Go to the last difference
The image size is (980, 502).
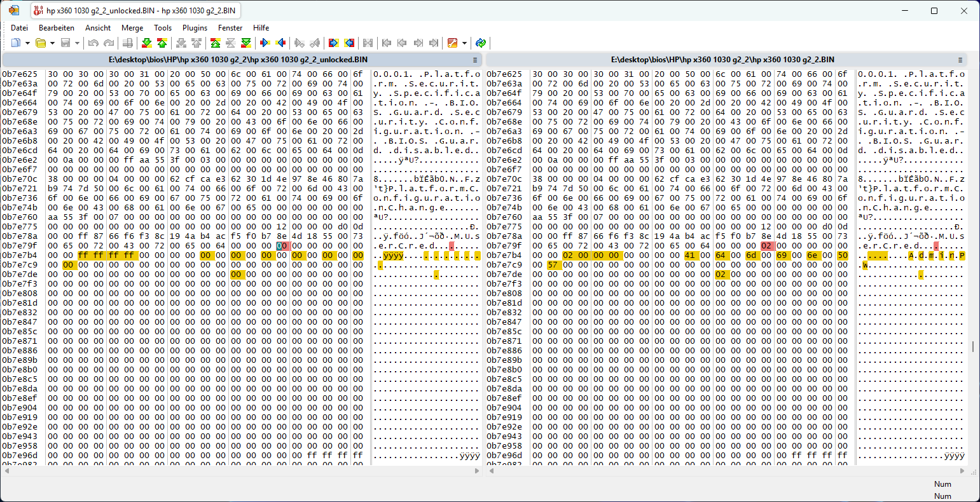click(x=246, y=43)
